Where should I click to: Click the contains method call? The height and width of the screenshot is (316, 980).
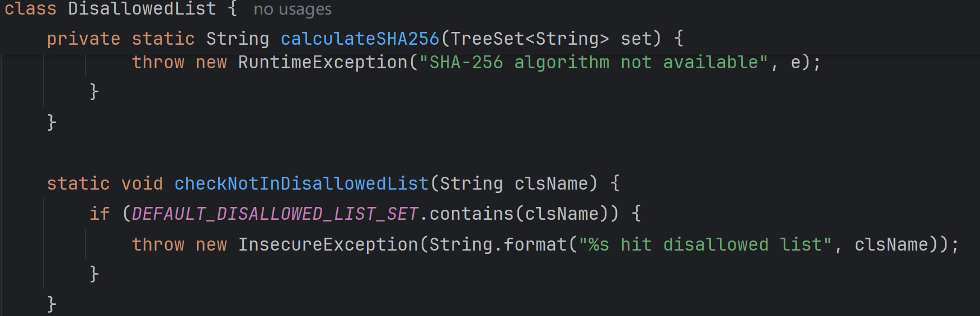click(471, 214)
